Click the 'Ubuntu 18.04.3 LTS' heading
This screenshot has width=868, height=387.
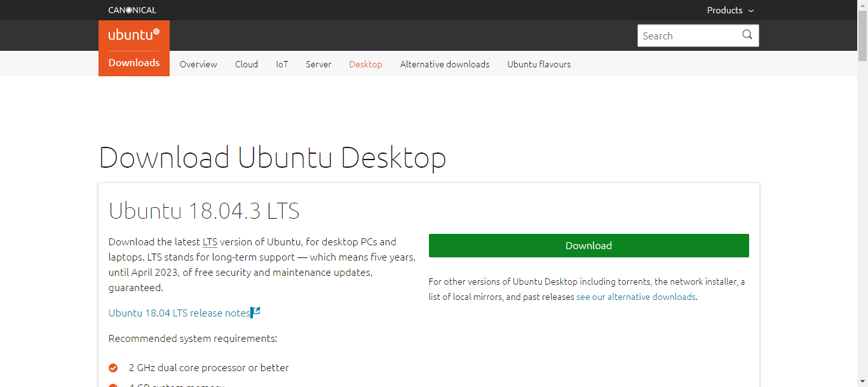204,210
